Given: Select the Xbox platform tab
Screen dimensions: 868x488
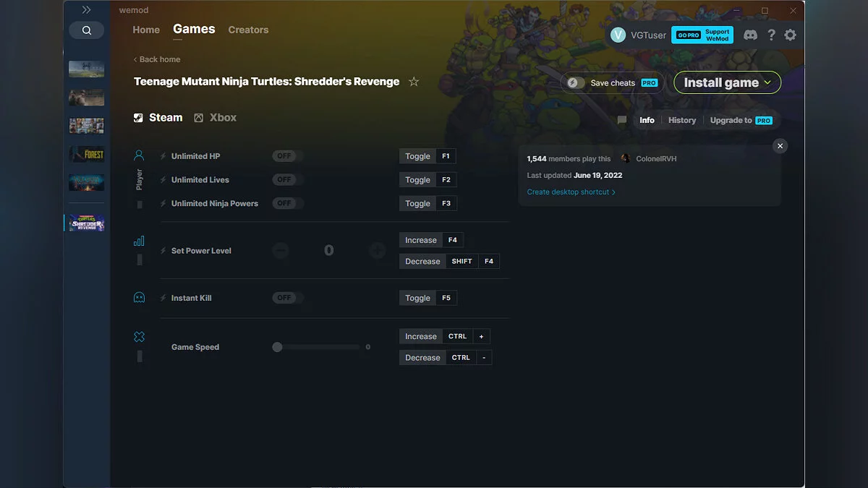Looking at the screenshot, I should pos(216,118).
